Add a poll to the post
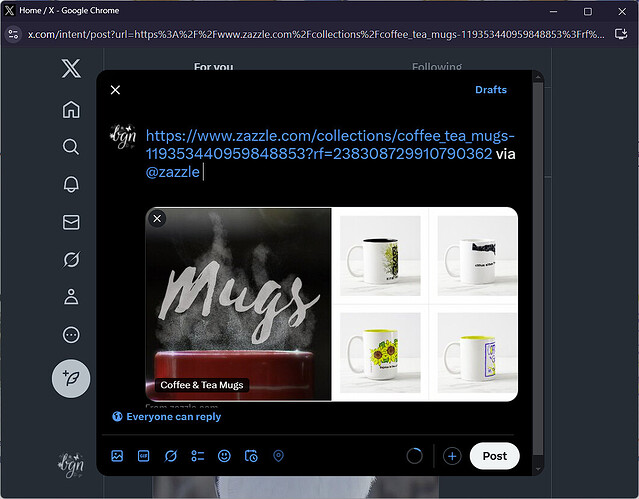The image size is (639, 499). click(x=198, y=456)
